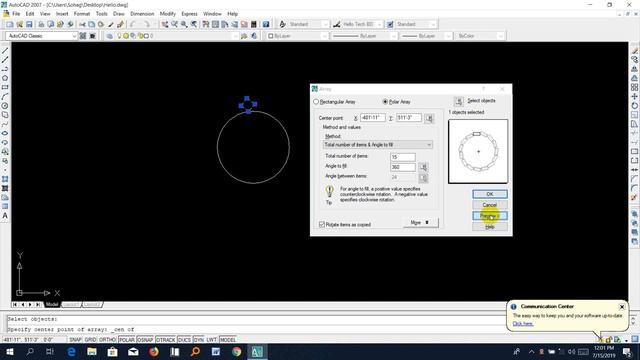
Task: Select the Polar Array radio button
Action: 385,102
